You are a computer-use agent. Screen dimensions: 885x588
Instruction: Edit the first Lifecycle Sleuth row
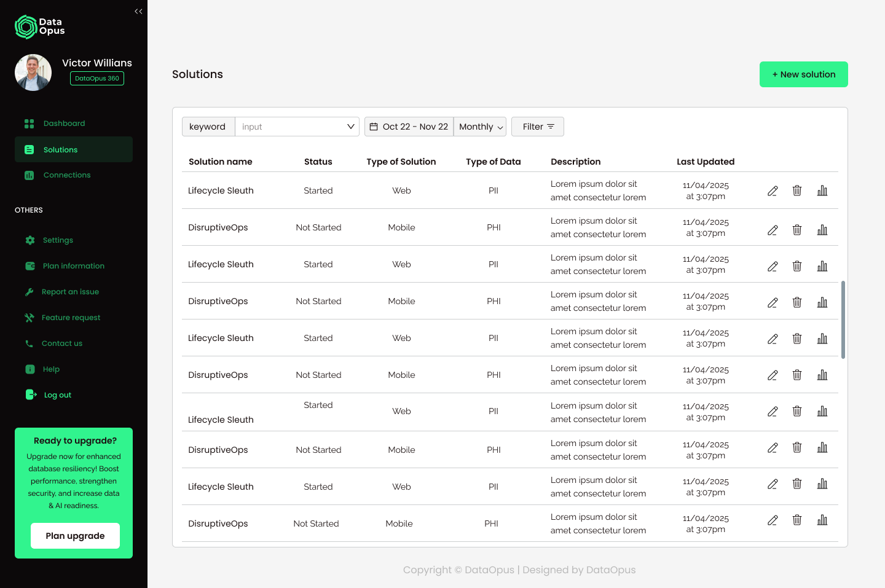773,190
